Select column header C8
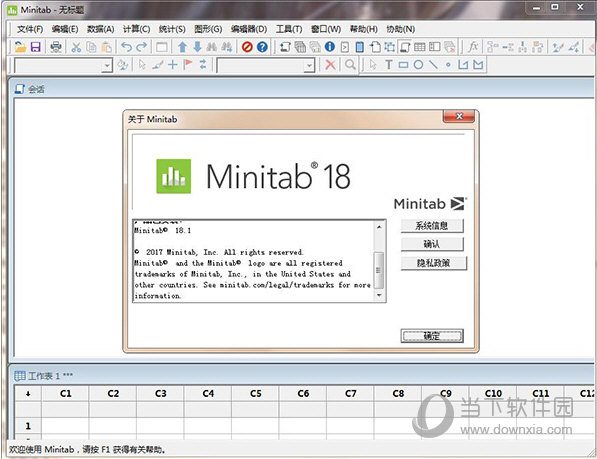 pyautogui.click(x=398, y=394)
